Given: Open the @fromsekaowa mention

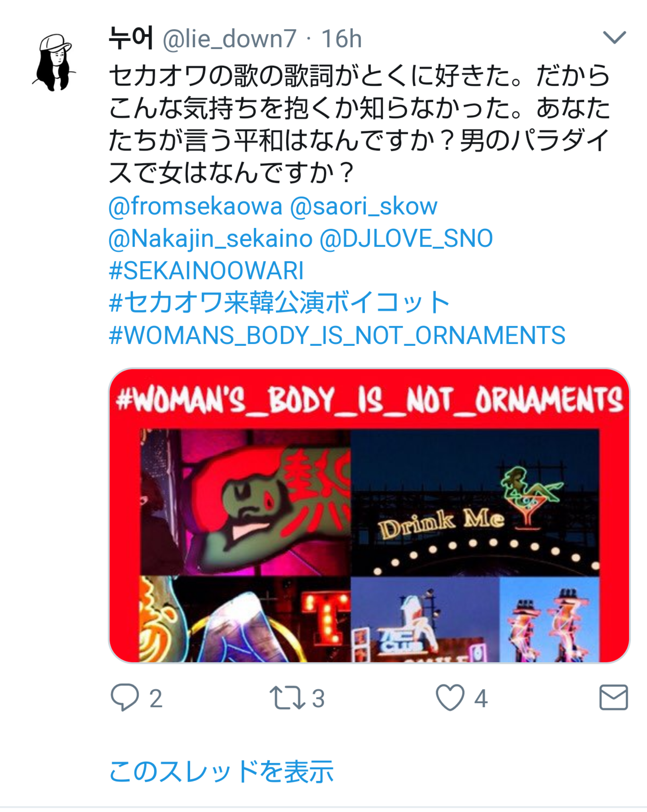Looking at the screenshot, I should click(195, 206).
